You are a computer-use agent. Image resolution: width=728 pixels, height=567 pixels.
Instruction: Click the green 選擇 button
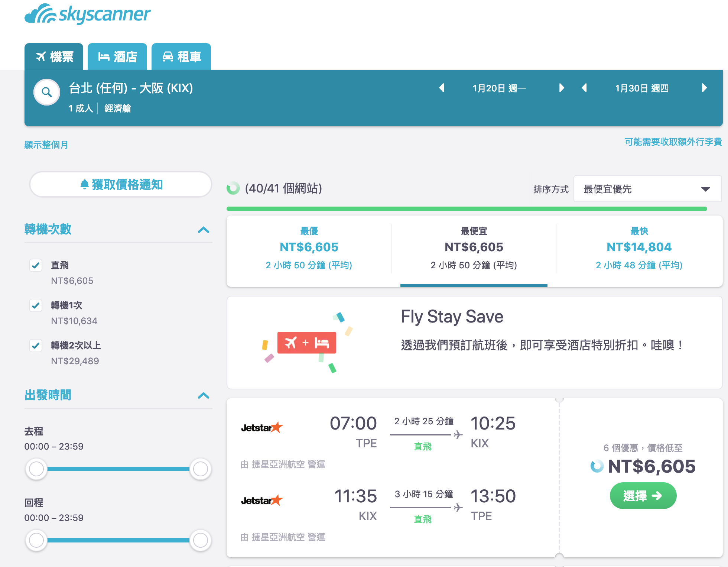(643, 496)
